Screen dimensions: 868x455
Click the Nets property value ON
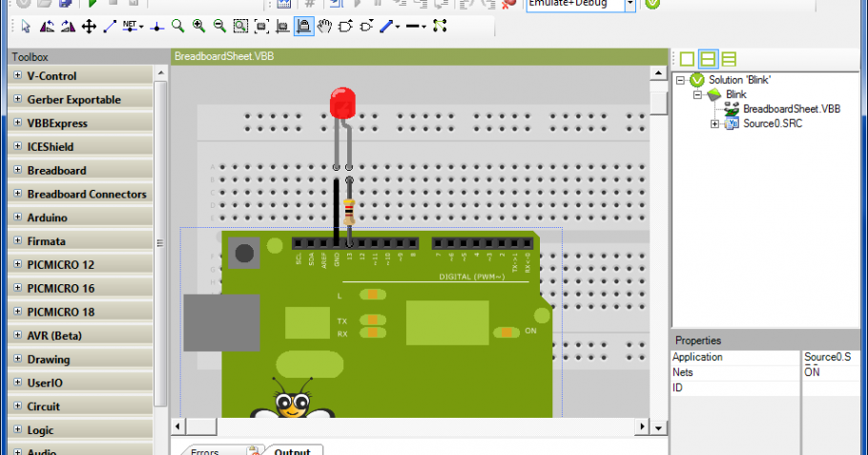831,372
